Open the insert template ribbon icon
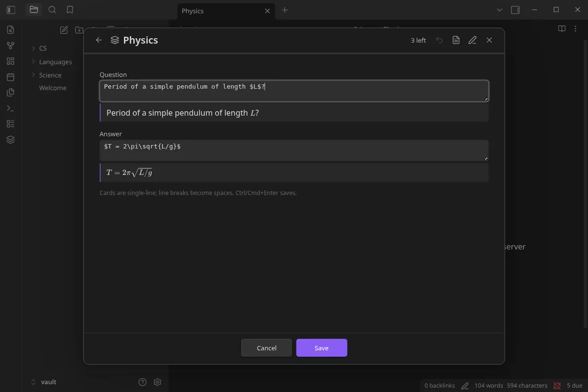588x392 pixels. [x=10, y=93]
